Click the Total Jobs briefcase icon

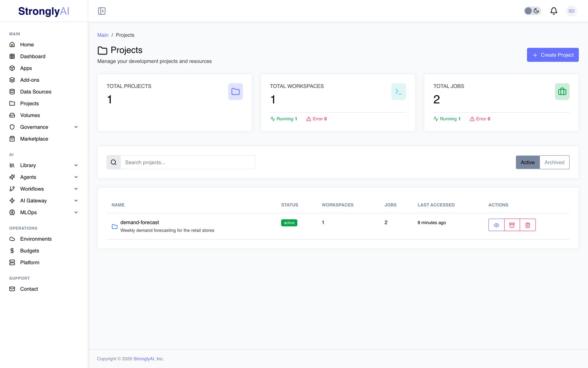(562, 92)
